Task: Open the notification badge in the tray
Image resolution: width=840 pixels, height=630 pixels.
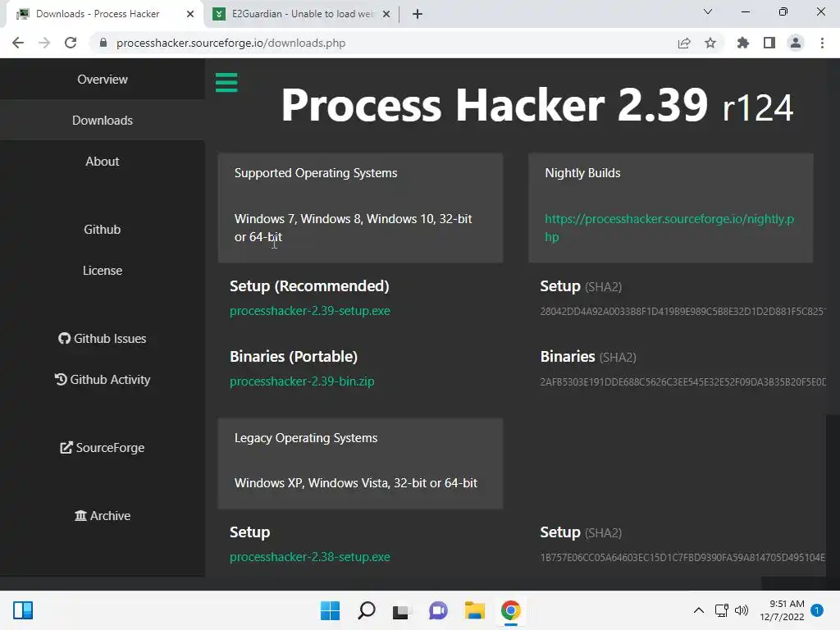Action: click(x=817, y=610)
